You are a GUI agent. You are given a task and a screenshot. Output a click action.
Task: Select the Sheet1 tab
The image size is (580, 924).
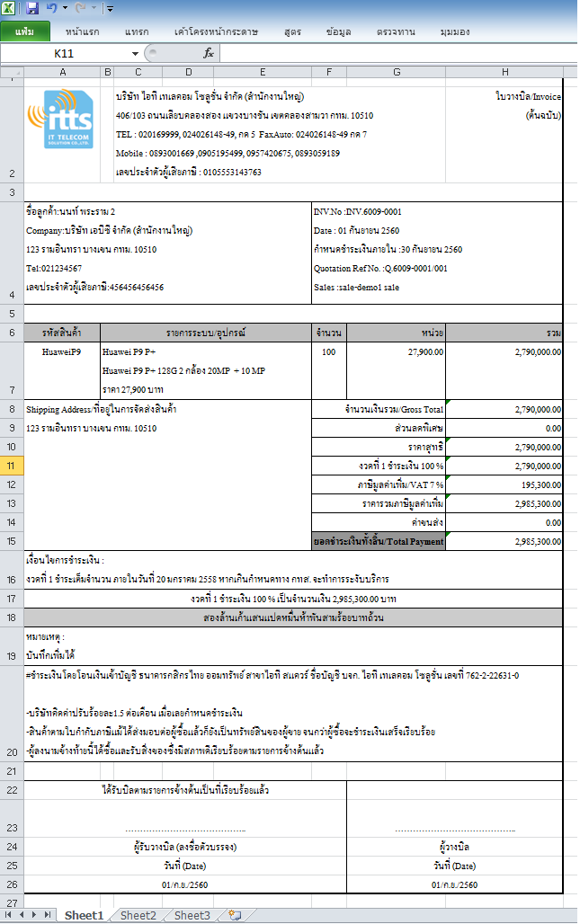tap(84, 915)
